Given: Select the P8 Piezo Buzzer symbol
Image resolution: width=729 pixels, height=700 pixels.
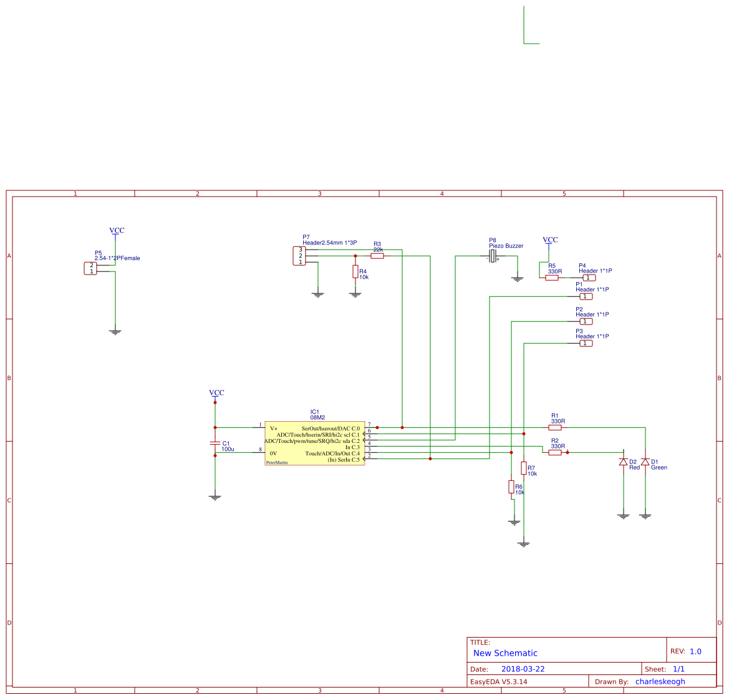Looking at the screenshot, I should [493, 256].
